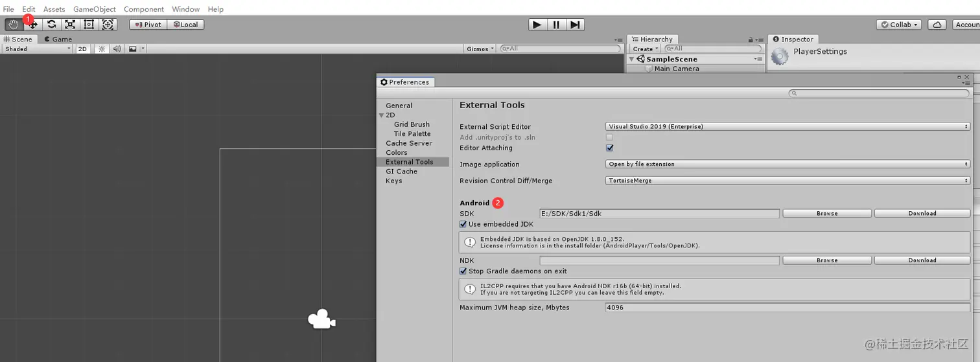Select the Hand tool
Viewport: 980px width, 362px height.
tap(14, 25)
